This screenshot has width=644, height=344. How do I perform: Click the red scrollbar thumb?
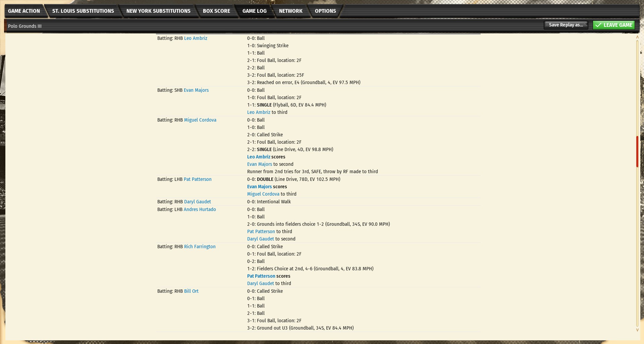point(637,151)
